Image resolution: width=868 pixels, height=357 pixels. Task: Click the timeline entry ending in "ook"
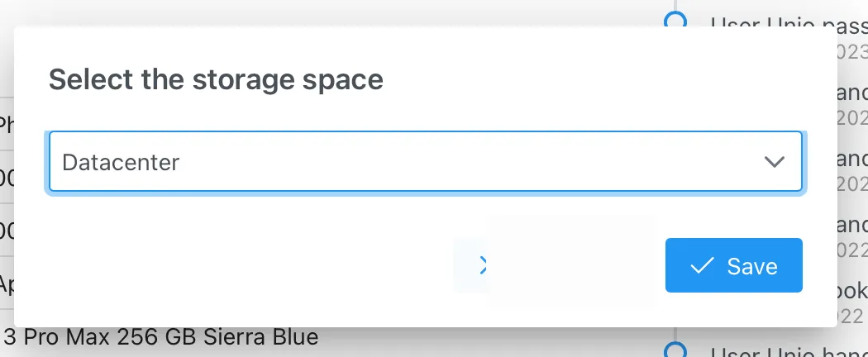(851, 291)
